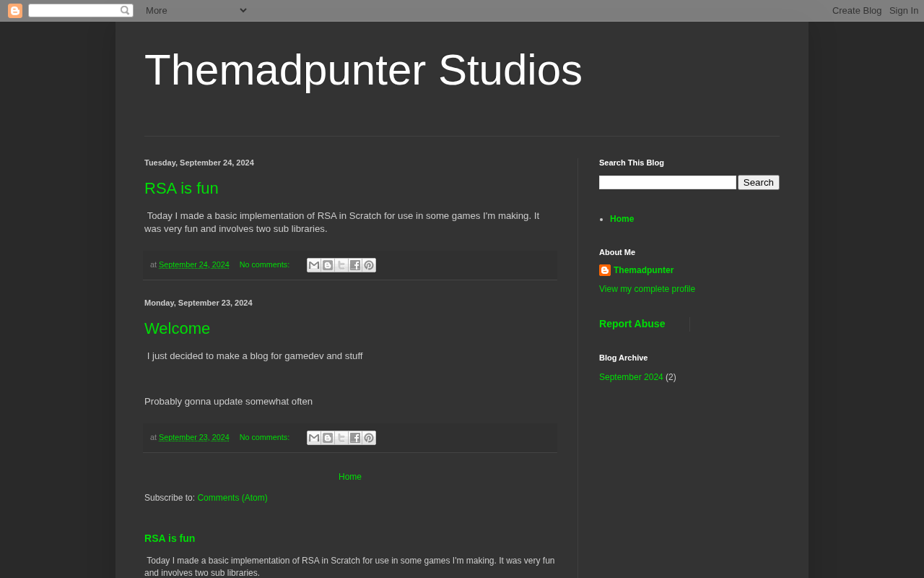Screen dimensions: 924x578
Task: Click View my complete profile
Action: point(647,289)
